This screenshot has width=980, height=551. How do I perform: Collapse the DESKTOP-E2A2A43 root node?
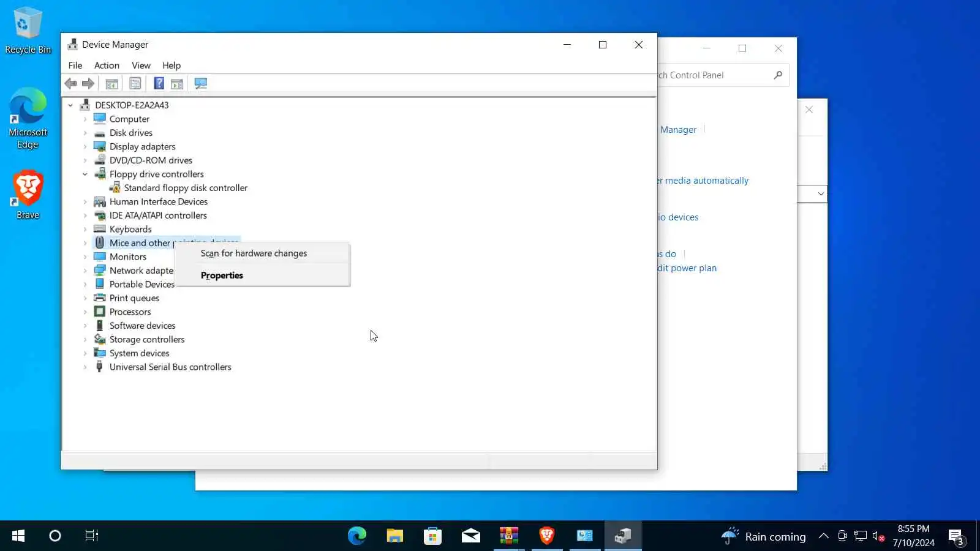tap(70, 105)
